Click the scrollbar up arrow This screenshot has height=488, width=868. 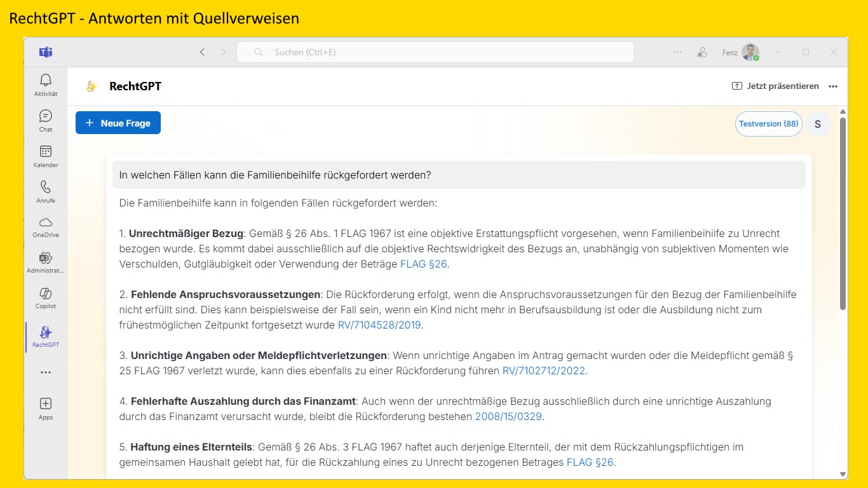tap(843, 112)
